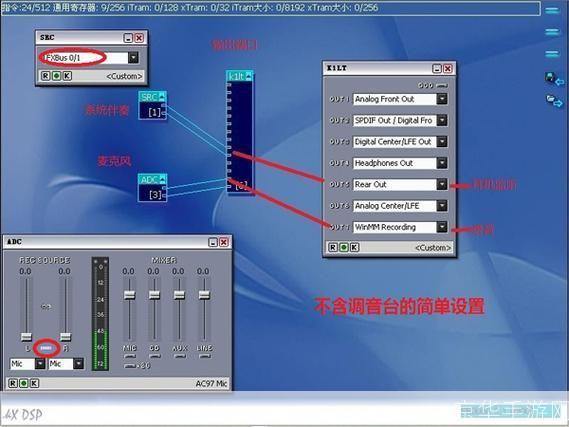Click the K icon in SRC panel
Viewport: 569px width, 427px height.
point(67,76)
